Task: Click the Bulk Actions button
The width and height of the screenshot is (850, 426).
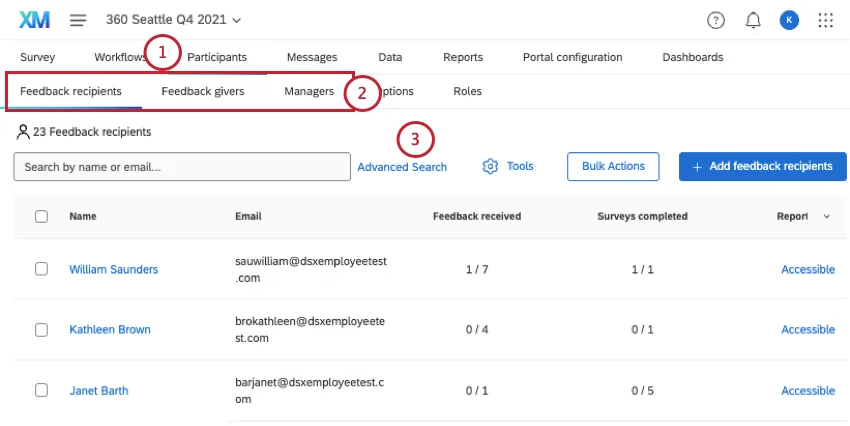Action: click(613, 166)
